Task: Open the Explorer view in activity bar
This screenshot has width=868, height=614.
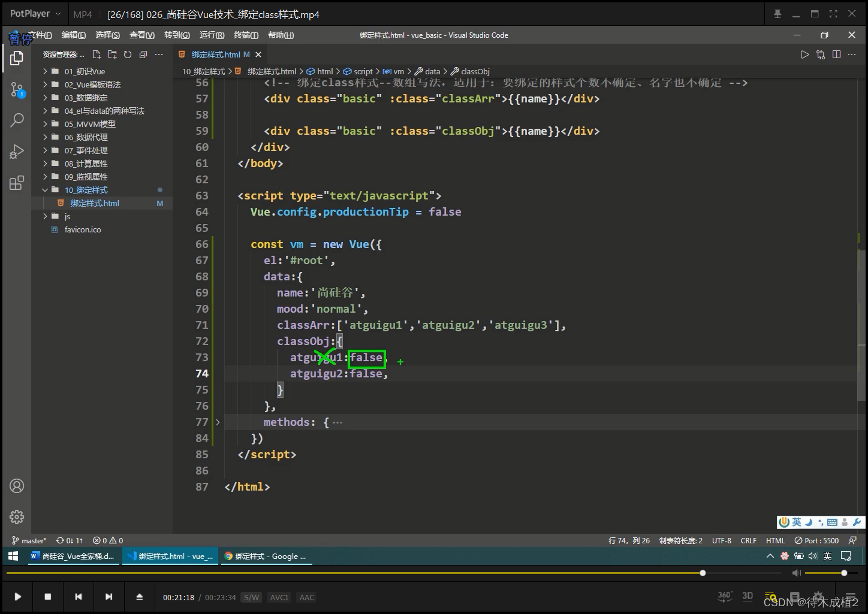Action: pos(17,58)
